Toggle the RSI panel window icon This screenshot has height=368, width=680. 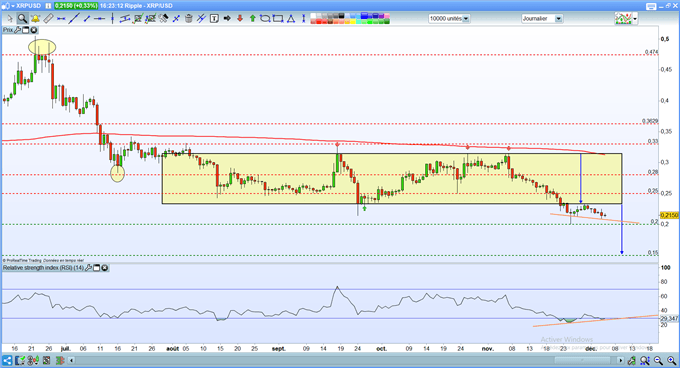(97, 268)
